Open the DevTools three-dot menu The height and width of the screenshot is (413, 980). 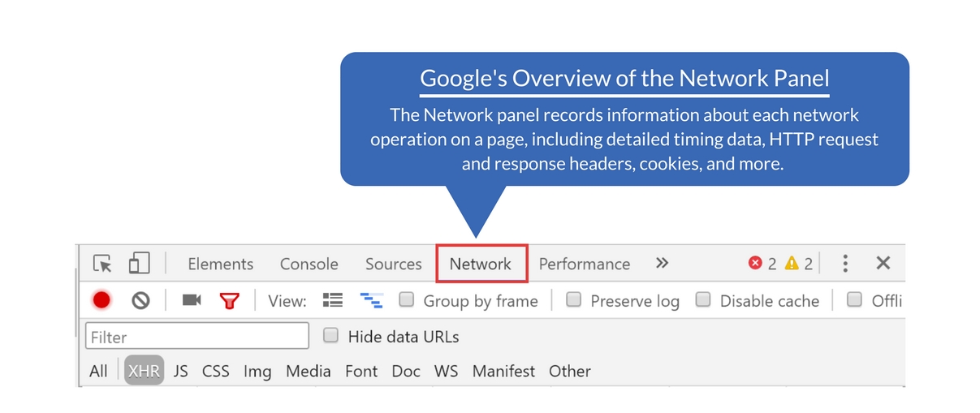845,263
